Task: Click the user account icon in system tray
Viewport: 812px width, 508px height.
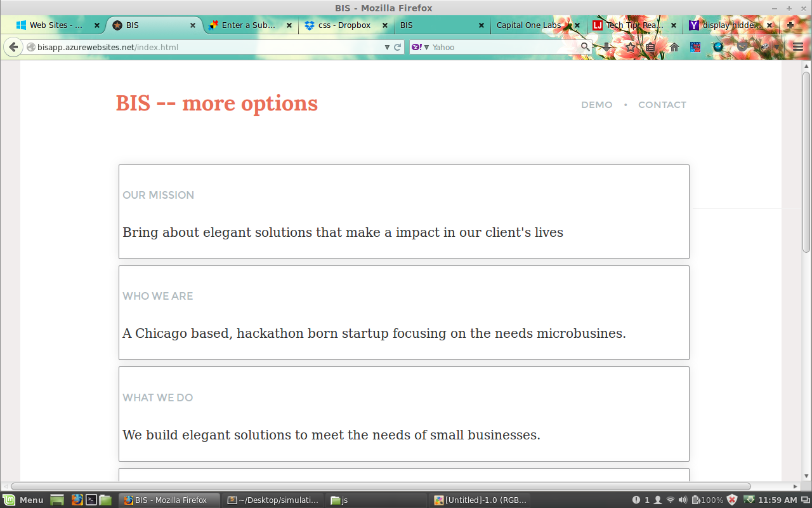Action: (658, 500)
